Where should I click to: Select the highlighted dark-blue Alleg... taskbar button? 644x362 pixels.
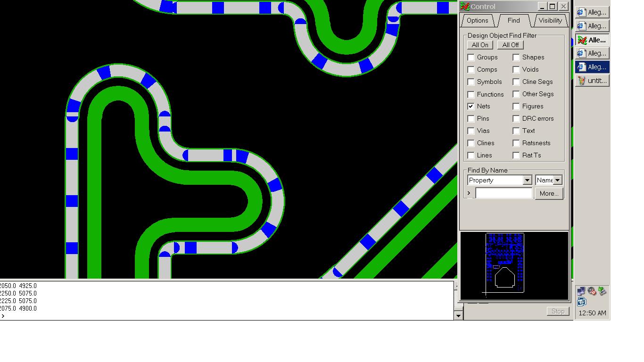(592, 67)
